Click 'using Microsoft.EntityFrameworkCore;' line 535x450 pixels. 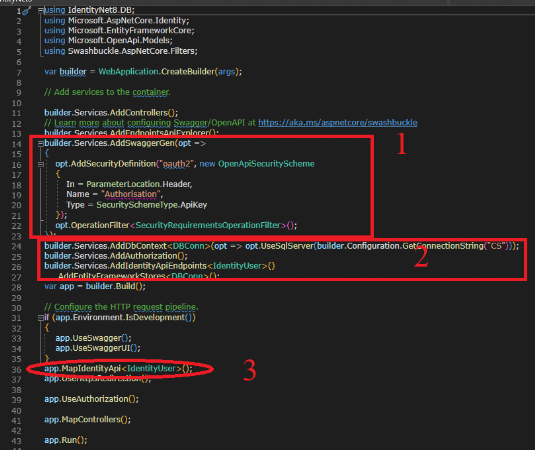(119, 30)
